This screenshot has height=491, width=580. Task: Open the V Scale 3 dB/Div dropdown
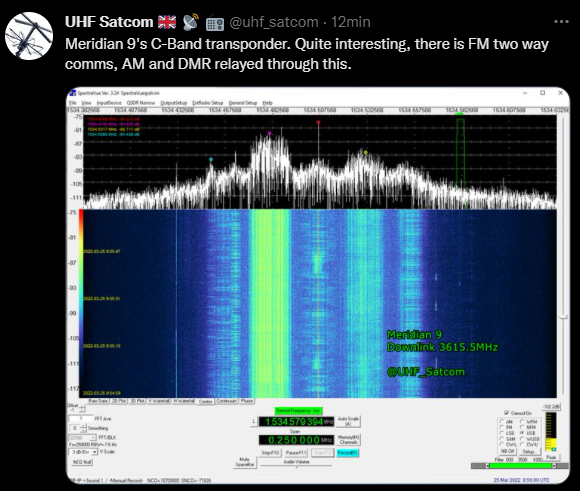click(83, 452)
